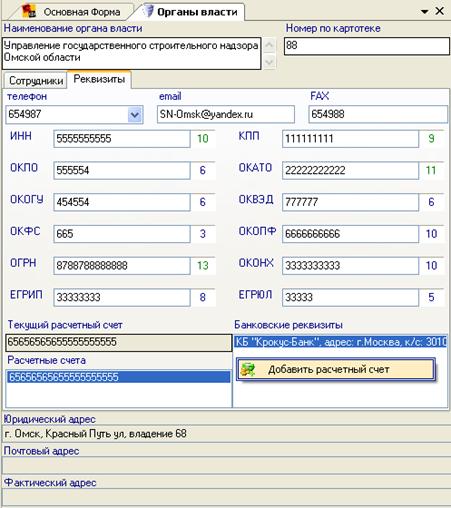Click the Основная Форма tab icon
This screenshot has height=508, width=451.
(x=29, y=11)
